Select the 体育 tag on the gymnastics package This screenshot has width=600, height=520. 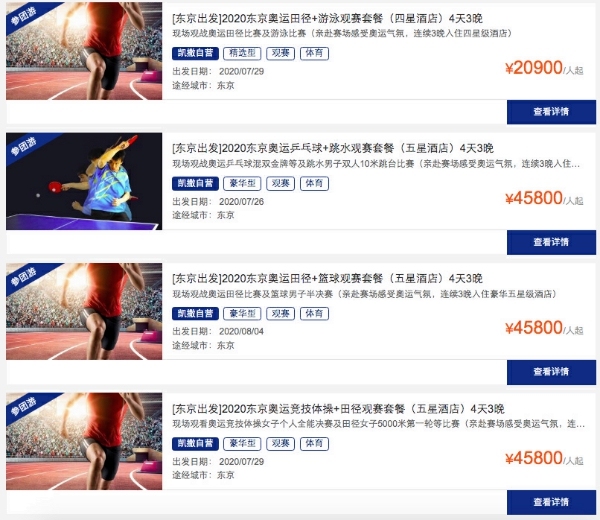tap(314, 443)
